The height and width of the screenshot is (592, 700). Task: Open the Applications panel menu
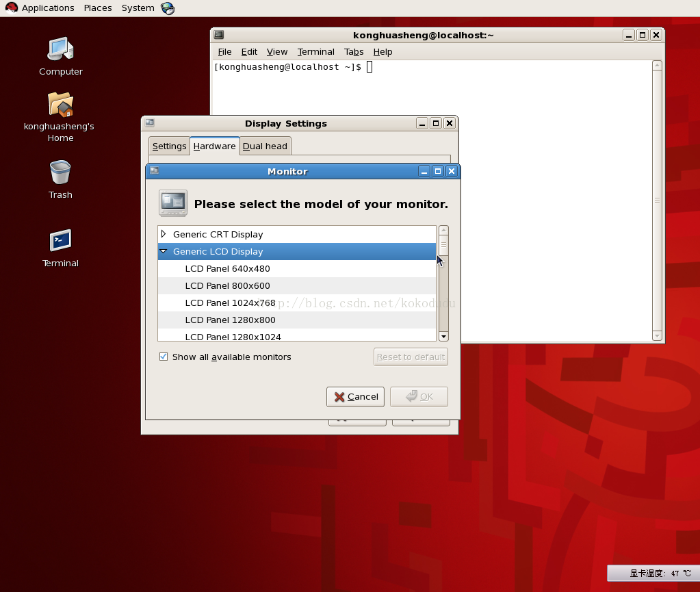click(x=48, y=8)
